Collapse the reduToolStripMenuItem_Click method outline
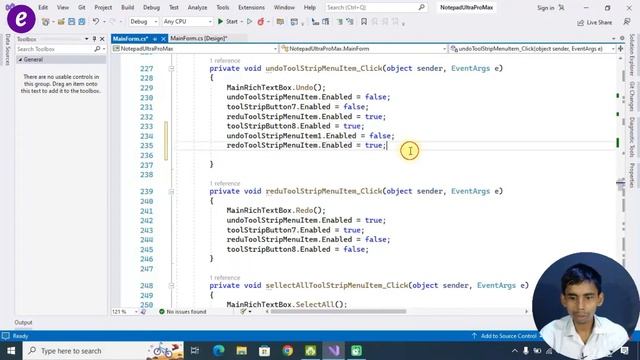 coord(171,191)
